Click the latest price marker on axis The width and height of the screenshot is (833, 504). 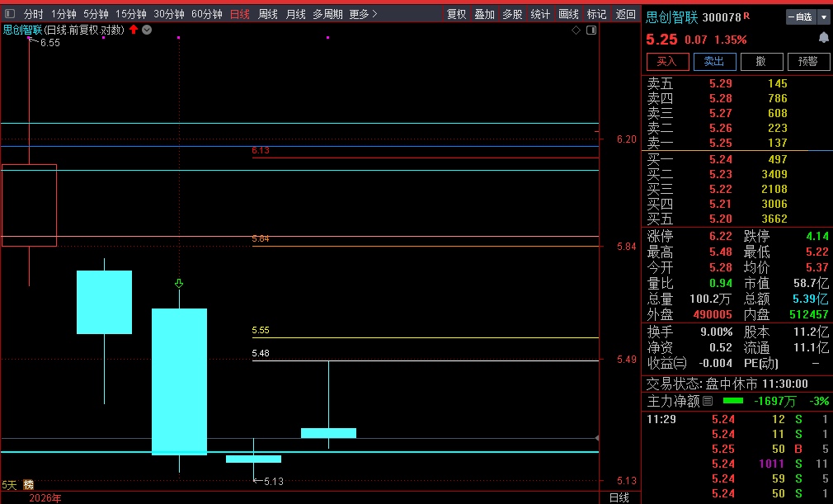[x=597, y=438]
